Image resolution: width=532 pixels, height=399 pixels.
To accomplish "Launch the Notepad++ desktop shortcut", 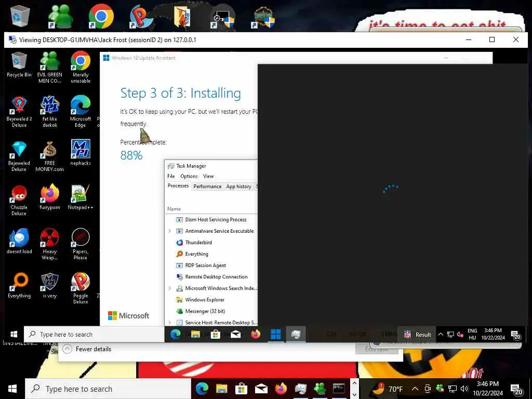I will pyautogui.click(x=81, y=197).
